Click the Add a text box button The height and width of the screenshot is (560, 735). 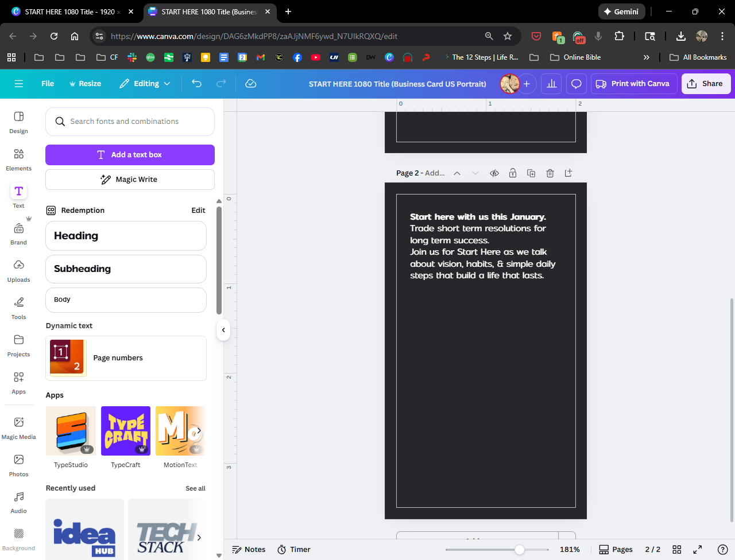pyautogui.click(x=130, y=155)
